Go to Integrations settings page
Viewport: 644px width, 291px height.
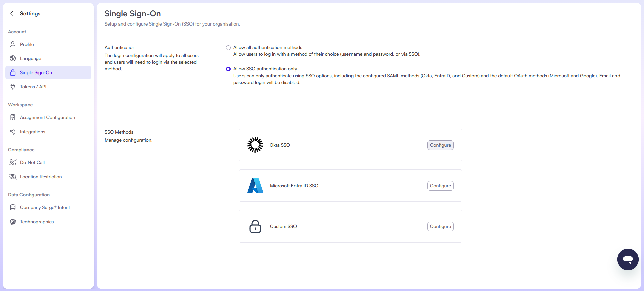tap(33, 132)
